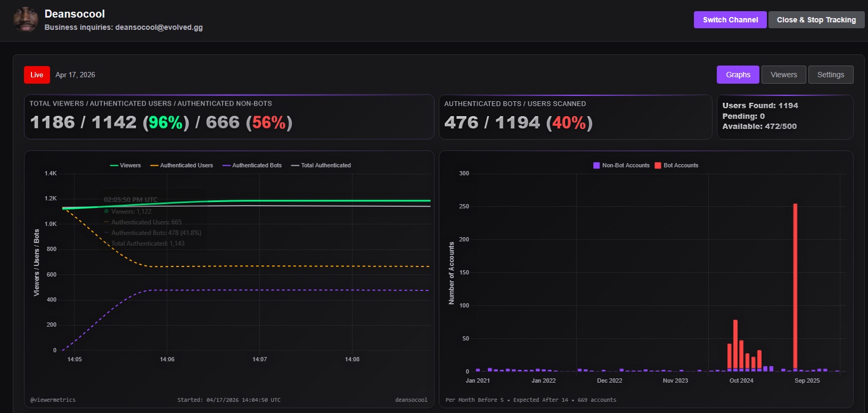Open the Settings tab
This screenshot has height=413, width=868.
click(x=831, y=75)
